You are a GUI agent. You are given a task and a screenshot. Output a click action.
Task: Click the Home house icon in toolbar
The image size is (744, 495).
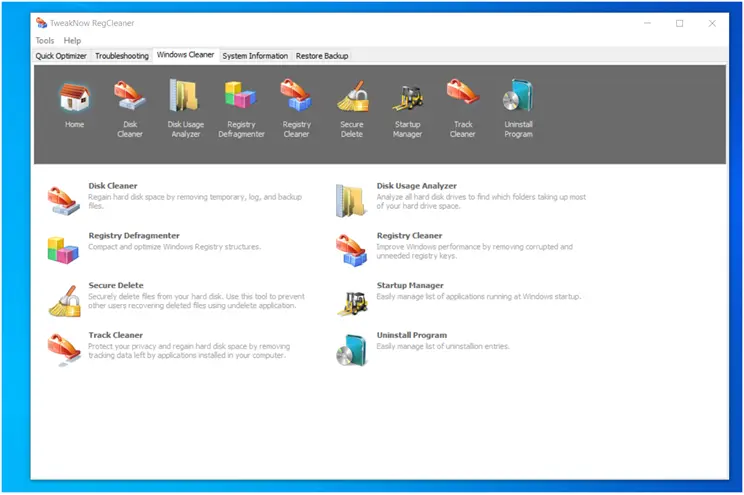coord(74,97)
